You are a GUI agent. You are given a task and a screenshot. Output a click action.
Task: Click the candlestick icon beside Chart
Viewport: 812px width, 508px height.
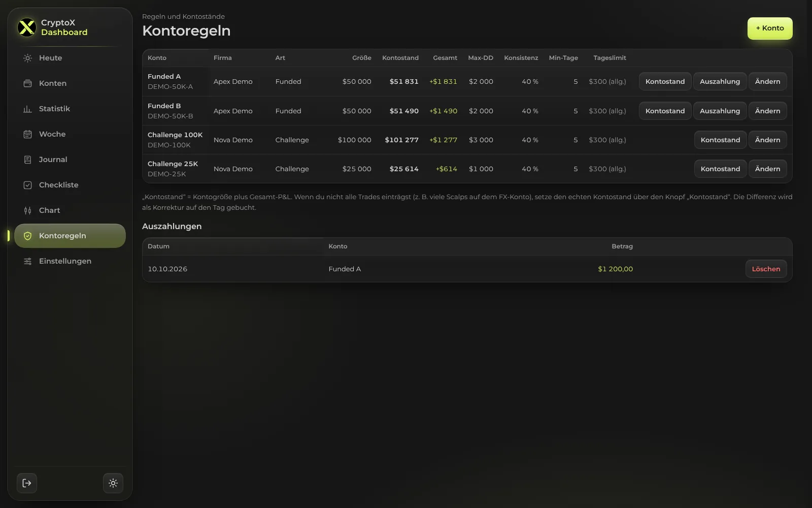click(x=28, y=210)
